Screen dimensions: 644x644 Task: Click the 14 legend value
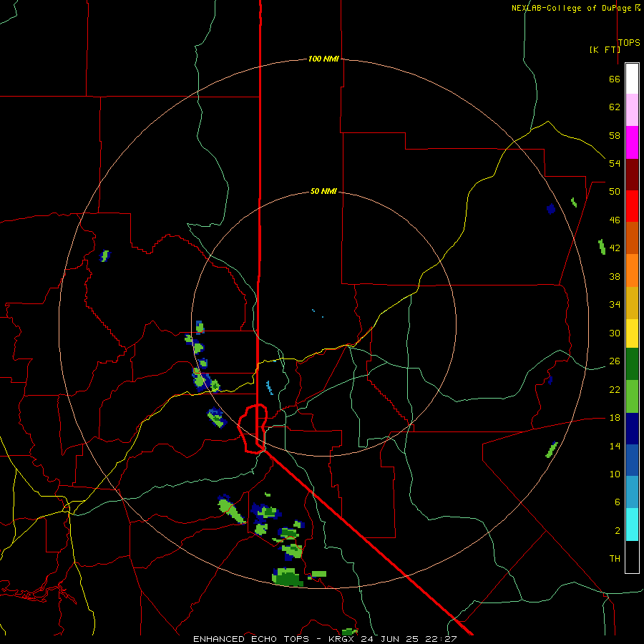tap(615, 446)
